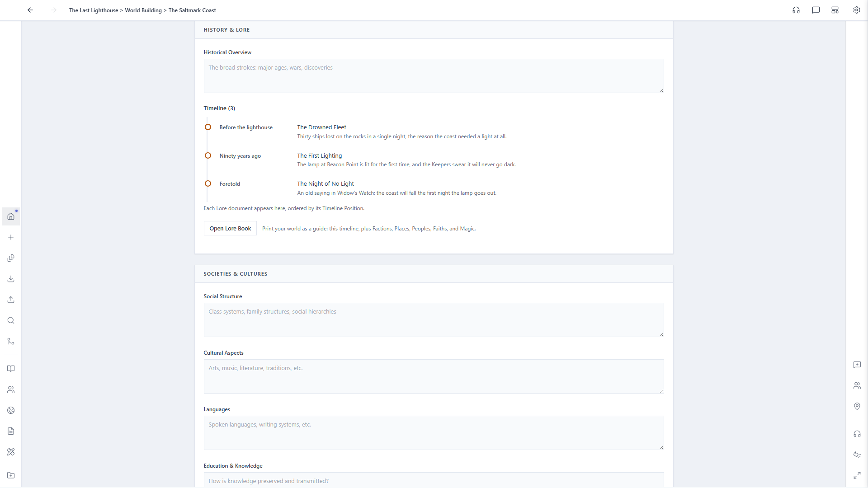Open the chat bubble icon in top bar

pos(816,10)
